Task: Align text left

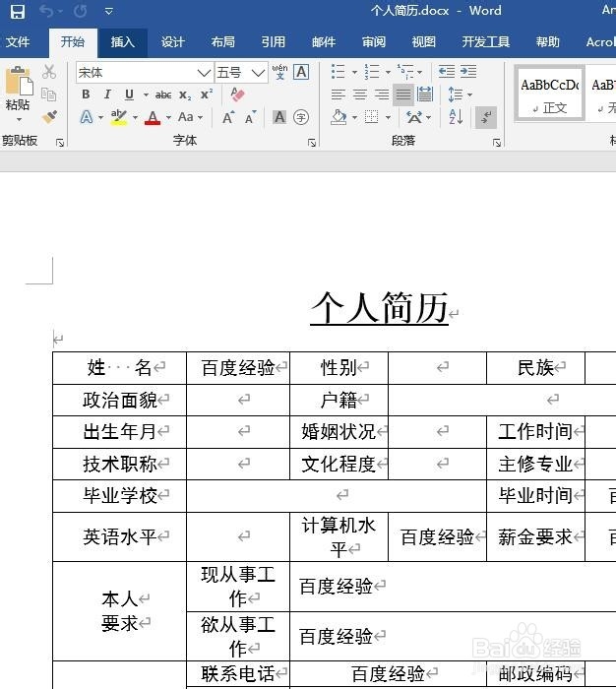Action: (x=338, y=94)
